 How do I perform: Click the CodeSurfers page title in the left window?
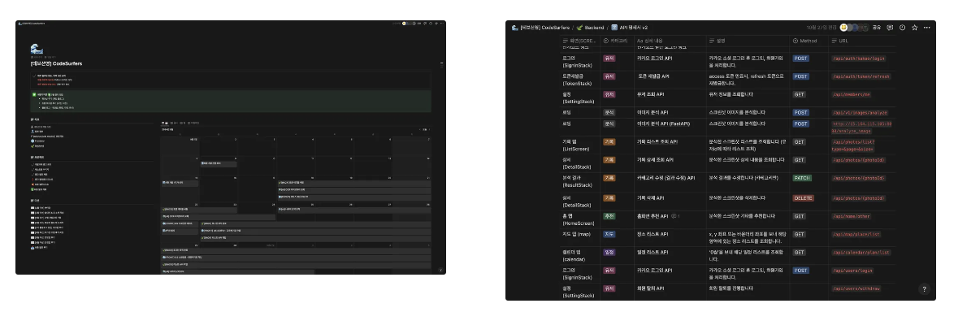pyautogui.click(x=56, y=63)
